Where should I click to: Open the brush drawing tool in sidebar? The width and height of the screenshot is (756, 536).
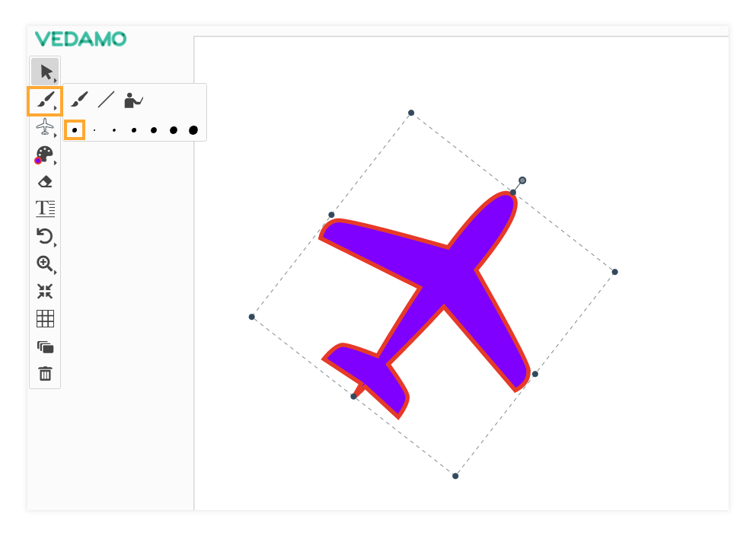point(46,100)
